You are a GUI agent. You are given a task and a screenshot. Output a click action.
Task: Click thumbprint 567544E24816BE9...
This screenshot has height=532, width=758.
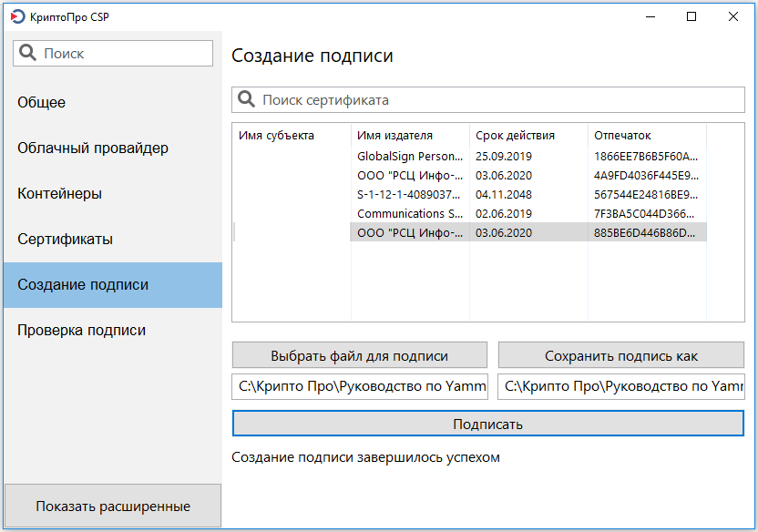point(646,194)
